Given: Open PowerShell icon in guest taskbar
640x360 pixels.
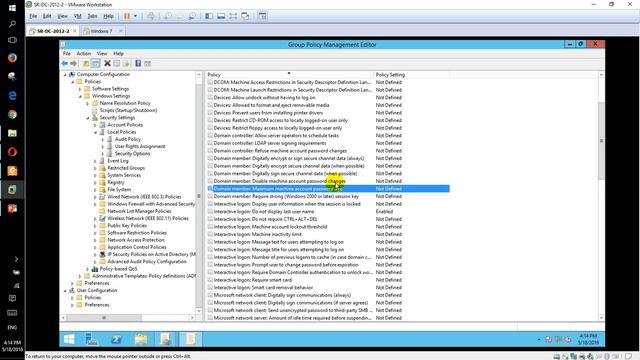Looking at the screenshot, I should [116, 339].
